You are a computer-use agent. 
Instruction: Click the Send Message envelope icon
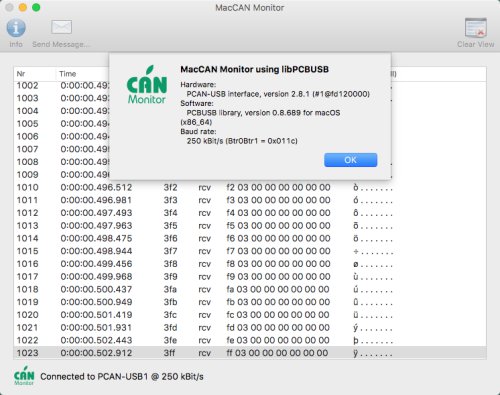(x=61, y=27)
